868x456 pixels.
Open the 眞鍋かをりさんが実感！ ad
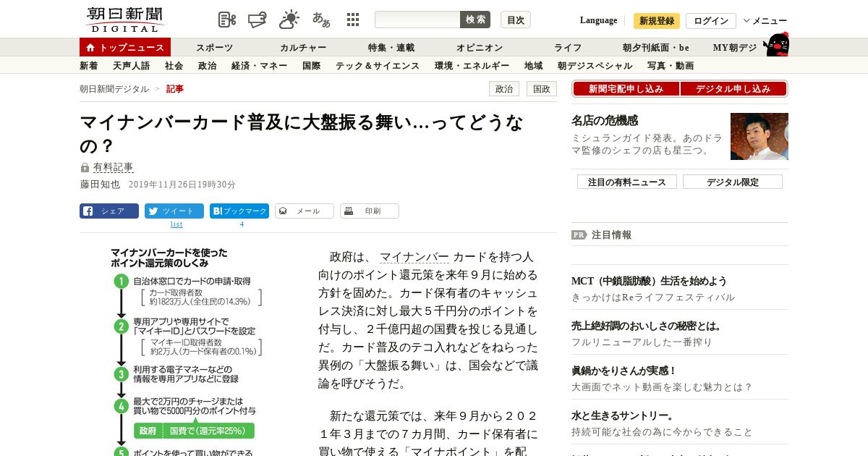click(624, 371)
